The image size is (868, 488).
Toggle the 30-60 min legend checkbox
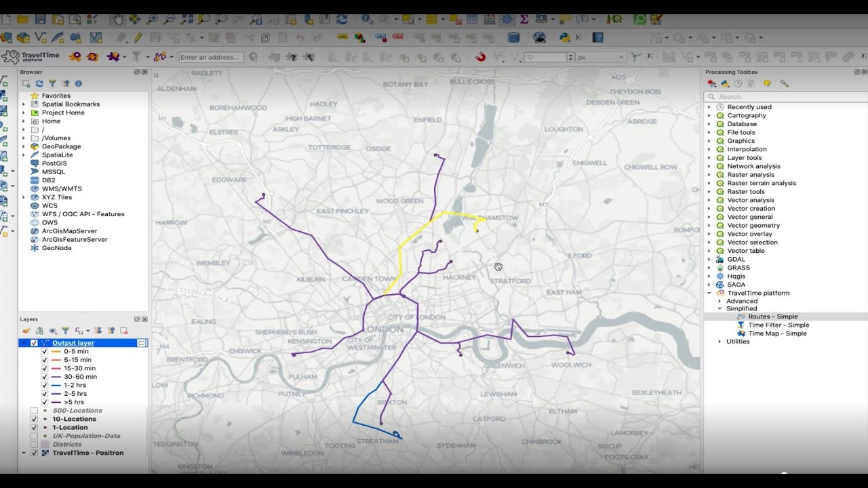(44, 377)
